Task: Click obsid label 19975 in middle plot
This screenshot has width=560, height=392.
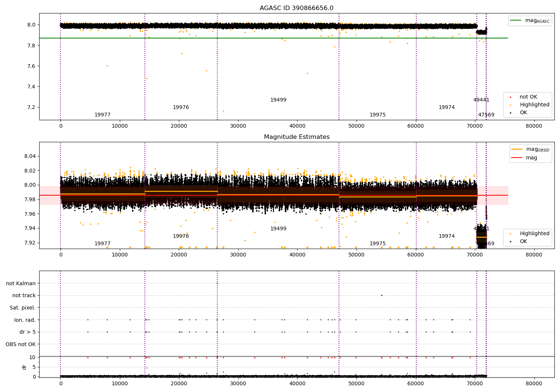Action: pyautogui.click(x=377, y=244)
